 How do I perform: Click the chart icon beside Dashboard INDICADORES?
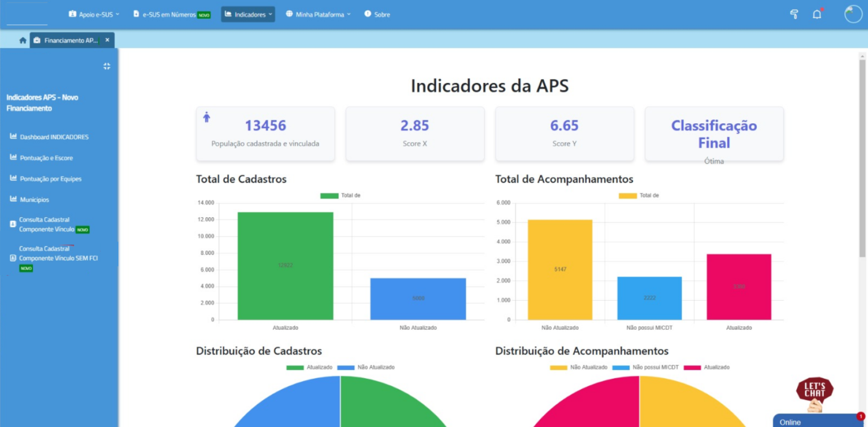point(15,136)
